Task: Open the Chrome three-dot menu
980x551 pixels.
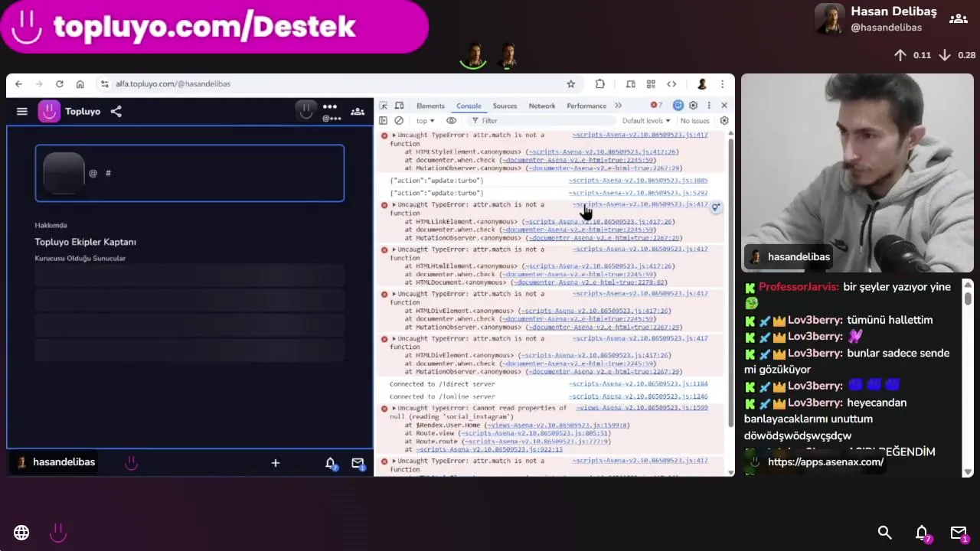Action: coord(722,84)
